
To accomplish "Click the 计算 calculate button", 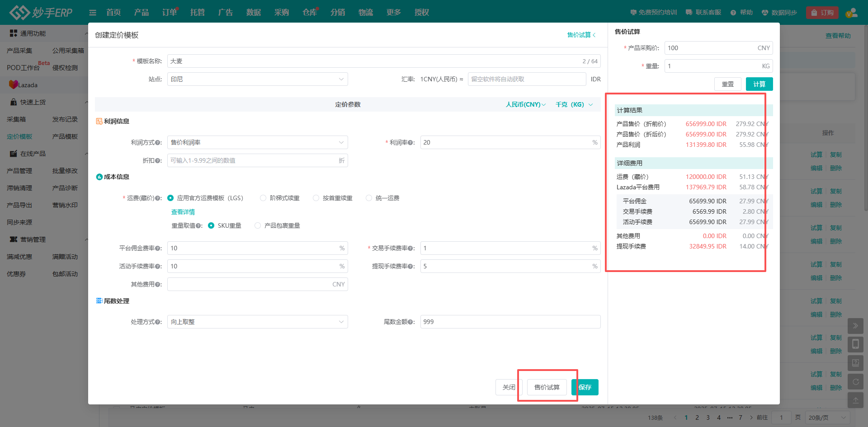I will coord(759,84).
